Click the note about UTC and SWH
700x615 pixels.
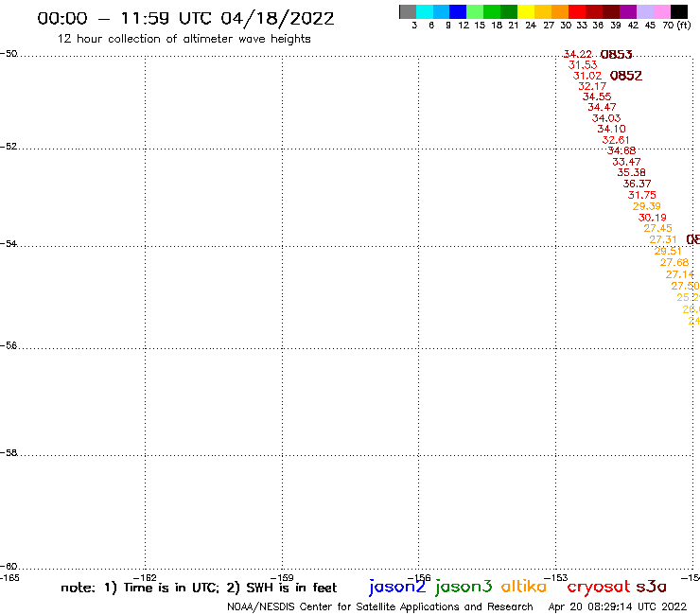tap(199, 588)
